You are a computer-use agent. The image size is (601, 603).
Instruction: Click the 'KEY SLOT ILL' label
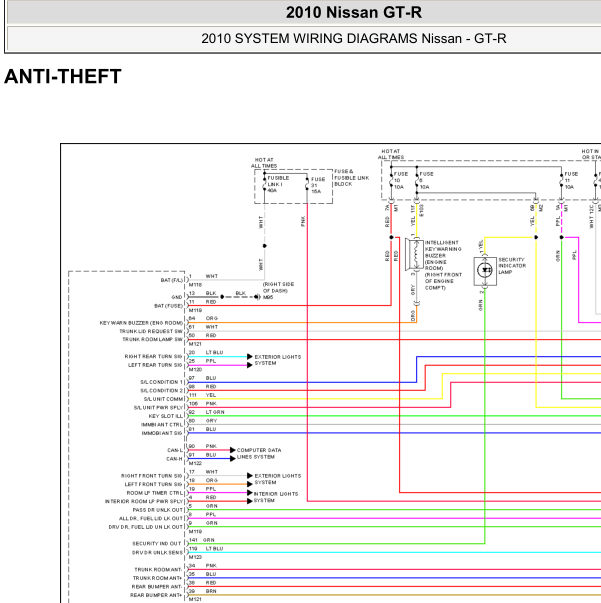(165, 416)
